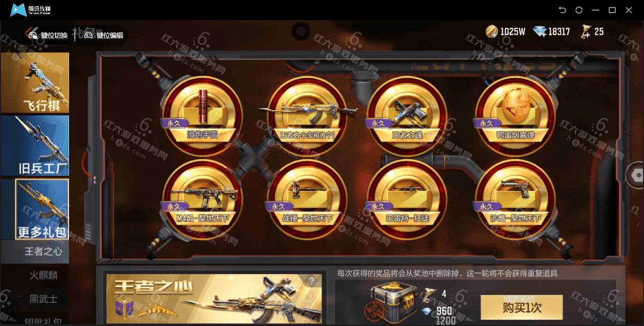
Task: Select the 鸭蛋烟雾弹 smoke grenade icon
Action: click(515, 116)
